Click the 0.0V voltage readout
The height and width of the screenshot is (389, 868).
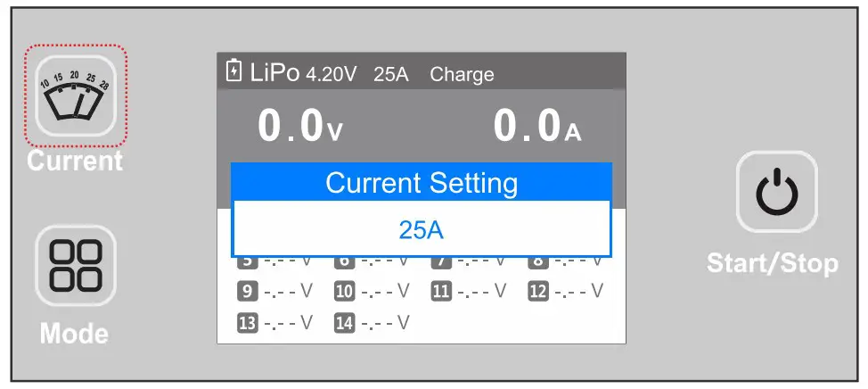coord(299,127)
